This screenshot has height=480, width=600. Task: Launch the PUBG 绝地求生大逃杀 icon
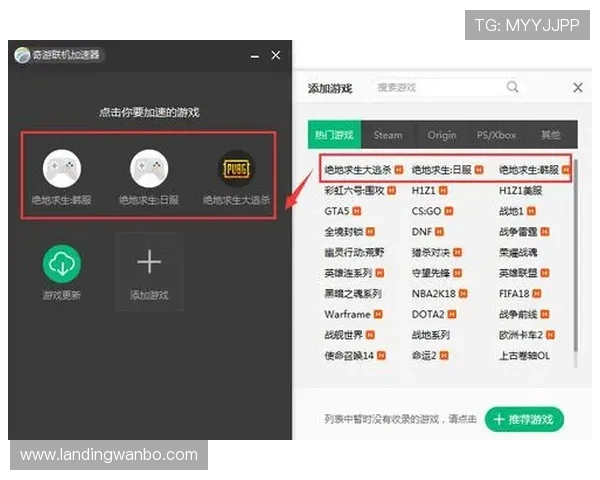point(236,168)
